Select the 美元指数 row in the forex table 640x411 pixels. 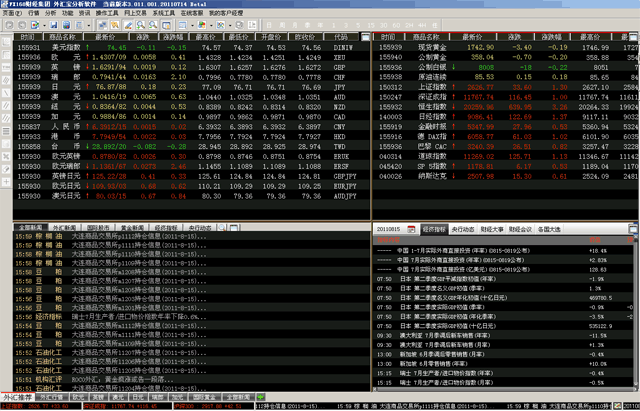(192, 47)
